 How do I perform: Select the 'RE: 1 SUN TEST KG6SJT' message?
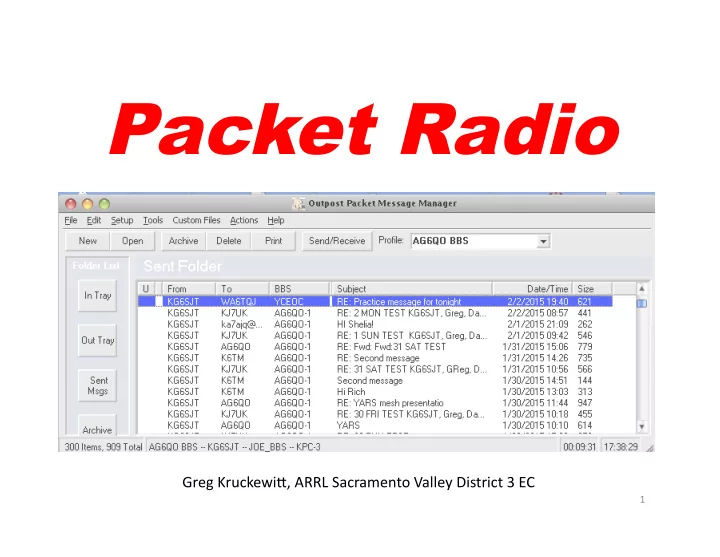[x=375, y=336]
